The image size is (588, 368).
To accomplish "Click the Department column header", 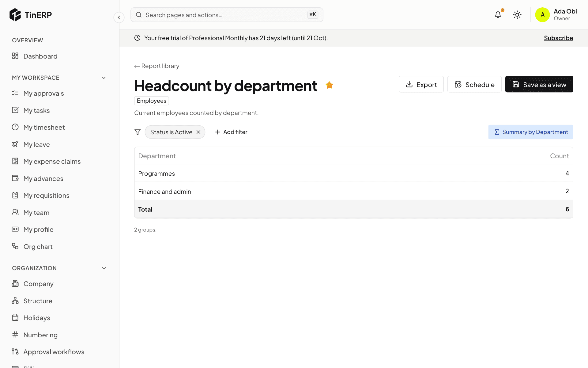I will pos(157,156).
